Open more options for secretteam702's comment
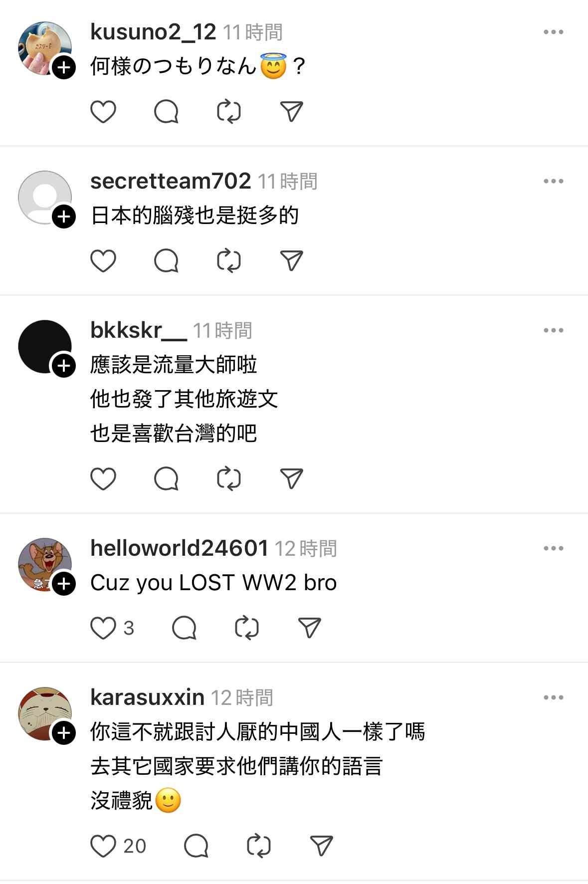 point(554,181)
